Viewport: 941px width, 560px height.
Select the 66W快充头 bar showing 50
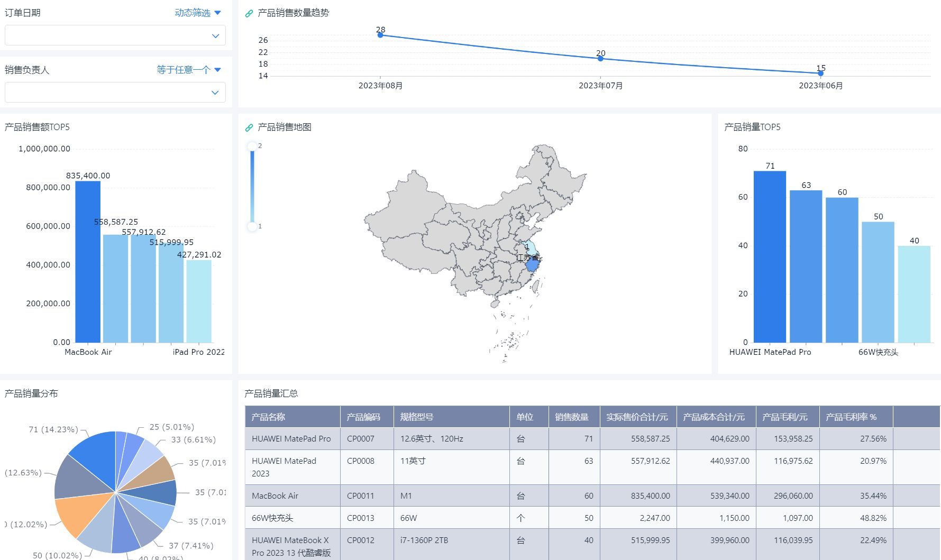point(878,282)
